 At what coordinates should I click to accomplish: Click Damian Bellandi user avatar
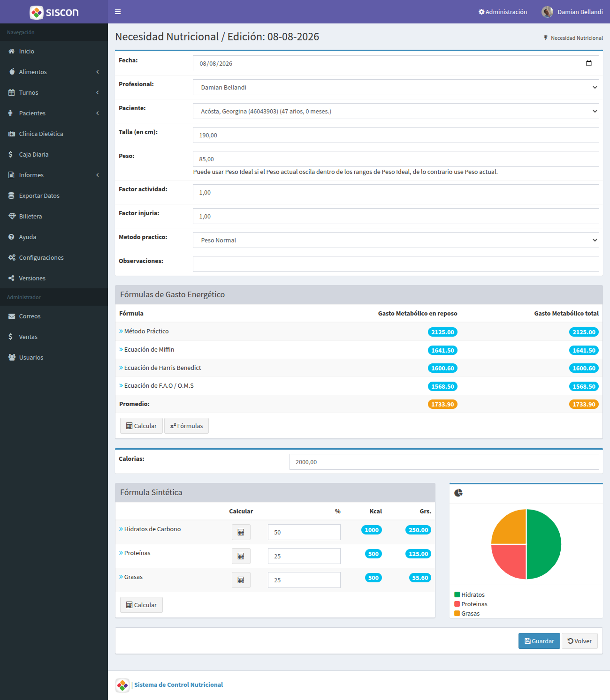point(547,12)
